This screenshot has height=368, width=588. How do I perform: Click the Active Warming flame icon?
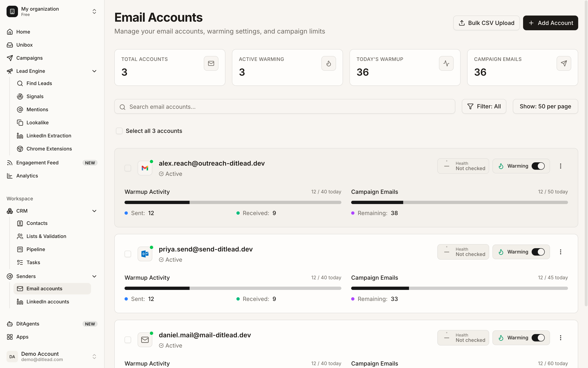pos(329,64)
